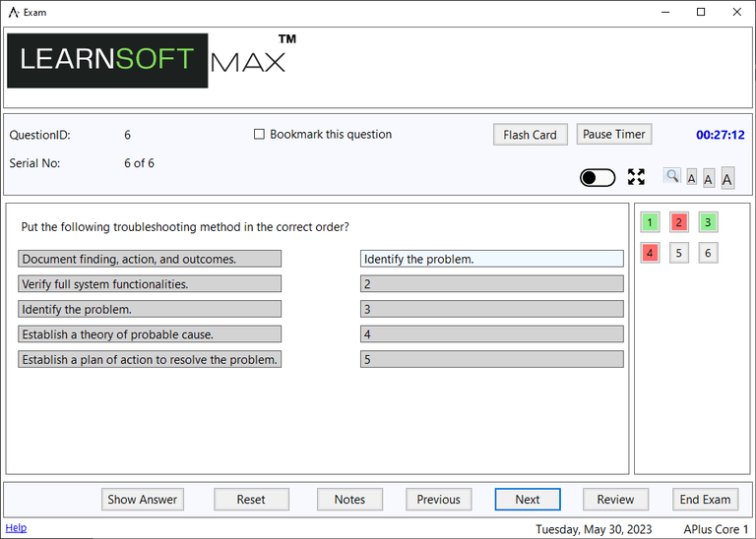Click the Exam app icon in title bar
Screen dimensions: 756x539
(14, 12)
